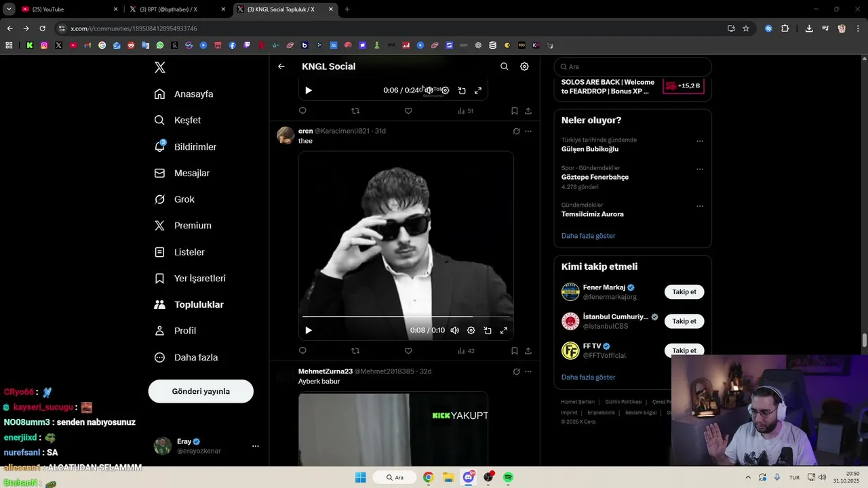Mute eren's video with the volume icon
The image size is (868, 488).
[x=454, y=330]
